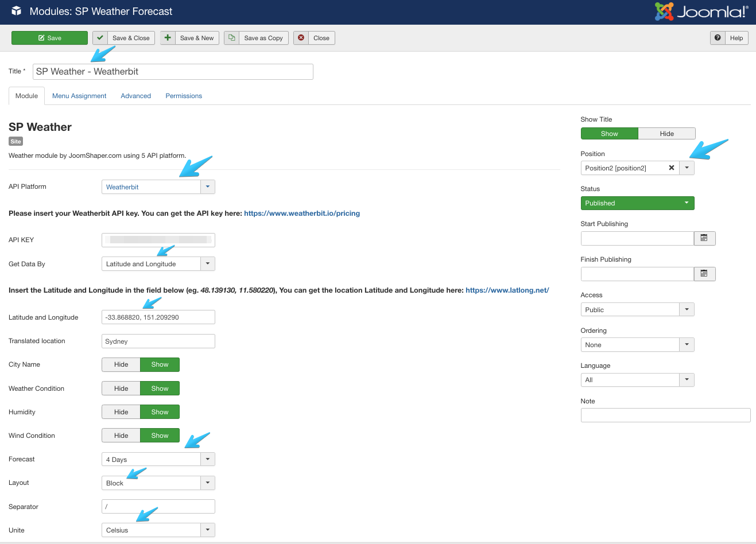Screen dimensions: 756x544
Task: Set Weather Condition to Hide
Action: [x=121, y=388]
